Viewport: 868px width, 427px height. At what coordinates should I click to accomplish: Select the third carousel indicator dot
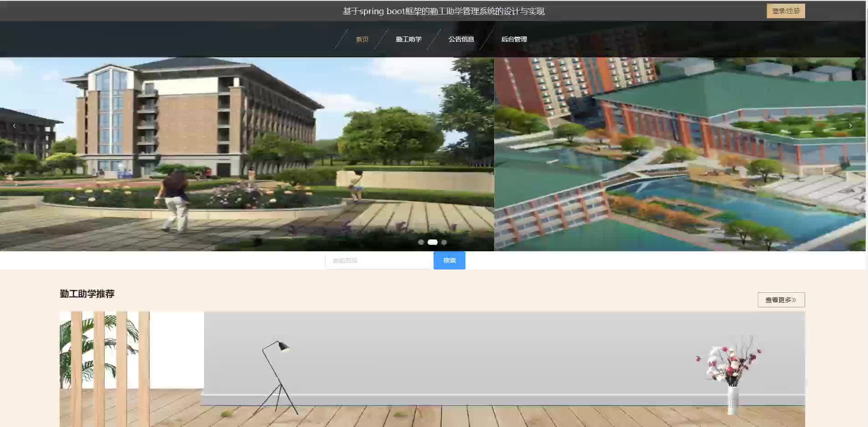(444, 242)
